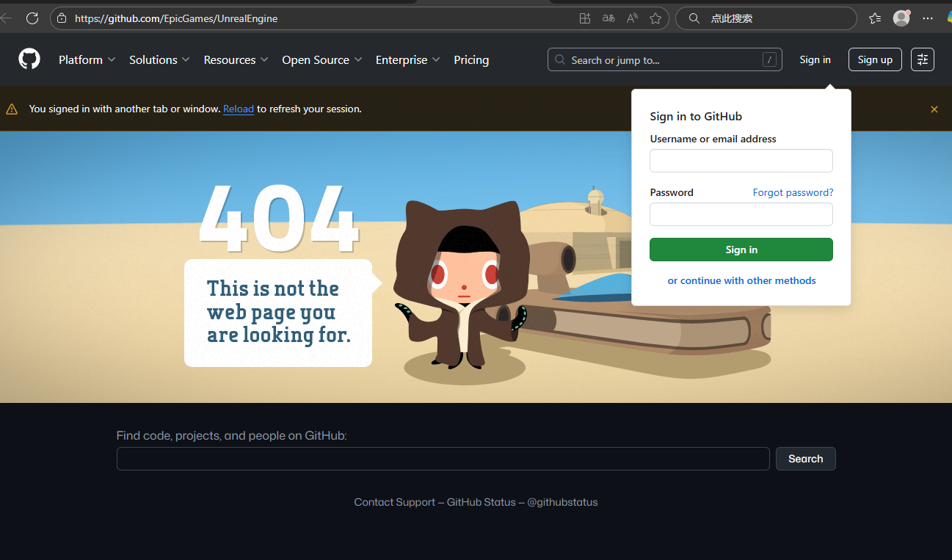Dismiss the session warning banner
This screenshot has height=560, width=952.
[934, 109]
